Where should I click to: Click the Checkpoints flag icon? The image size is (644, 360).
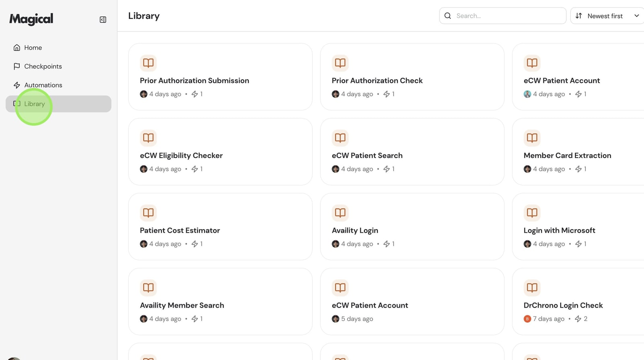(x=17, y=66)
